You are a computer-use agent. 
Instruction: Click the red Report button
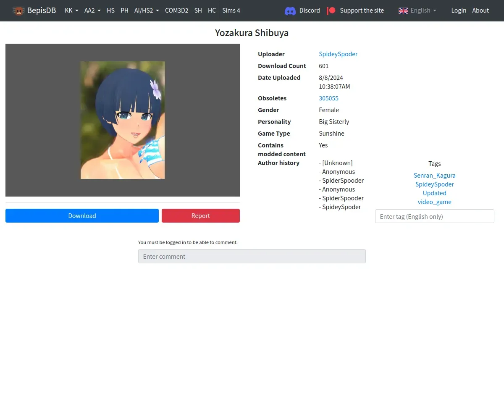(201, 215)
